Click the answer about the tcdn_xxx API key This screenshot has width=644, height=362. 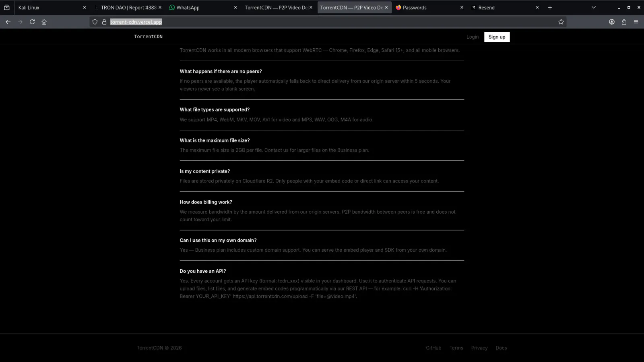click(x=318, y=288)
